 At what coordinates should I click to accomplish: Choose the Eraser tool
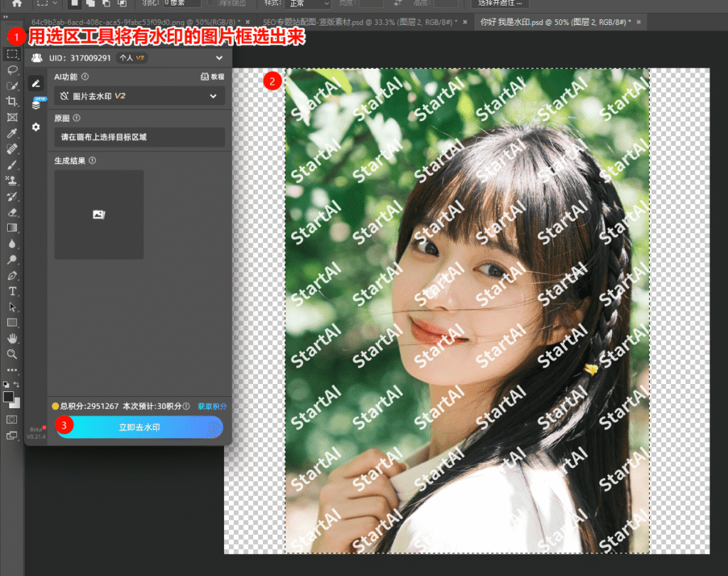11,212
